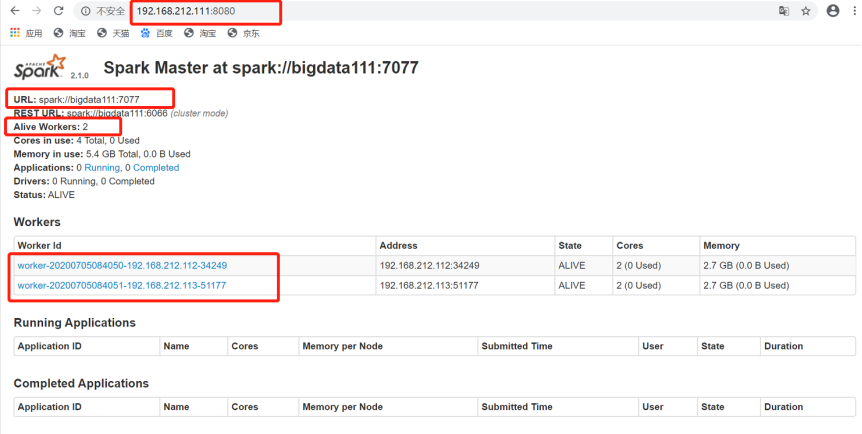
Task: Open the not-secure site info icon
Action: (85, 11)
